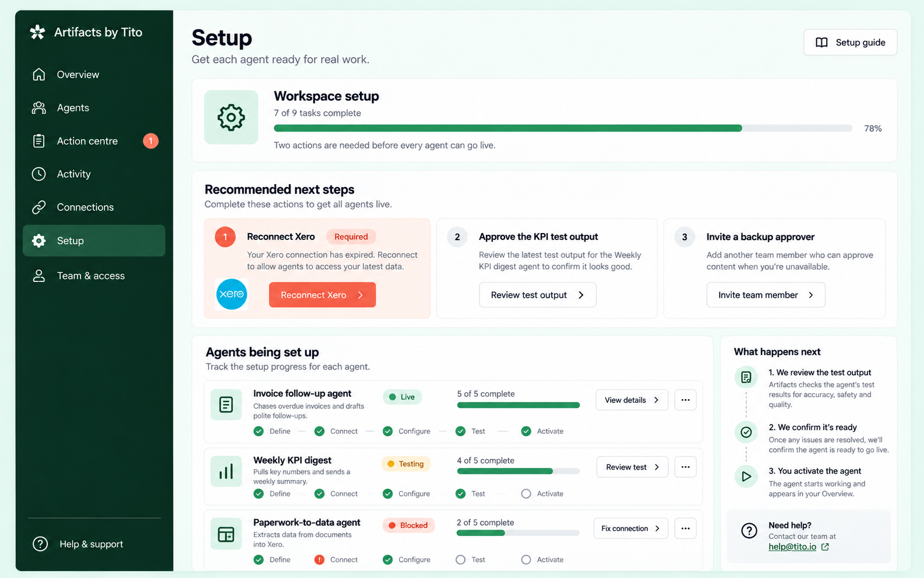Image resolution: width=924 pixels, height=578 pixels.
Task: Click the Workspace setup gear tile
Action: [x=231, y=117]
